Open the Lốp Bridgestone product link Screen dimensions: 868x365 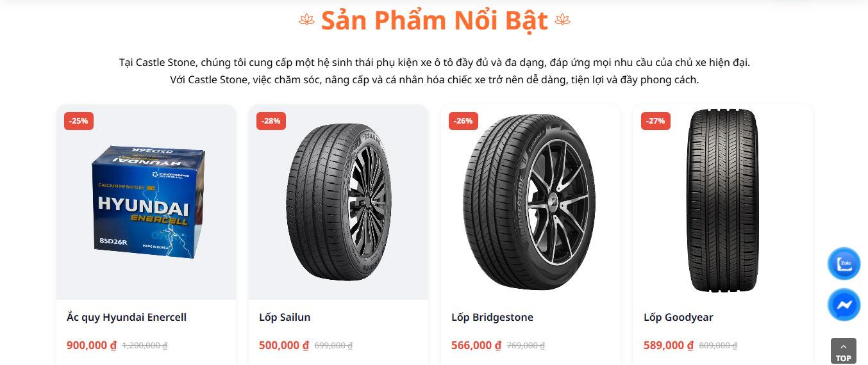point(492,317)
